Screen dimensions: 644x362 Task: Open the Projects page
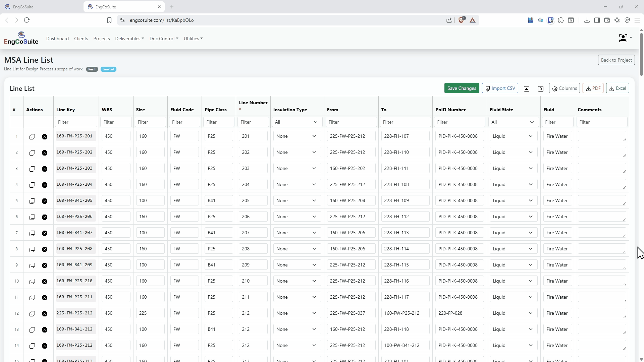point(102,39)
